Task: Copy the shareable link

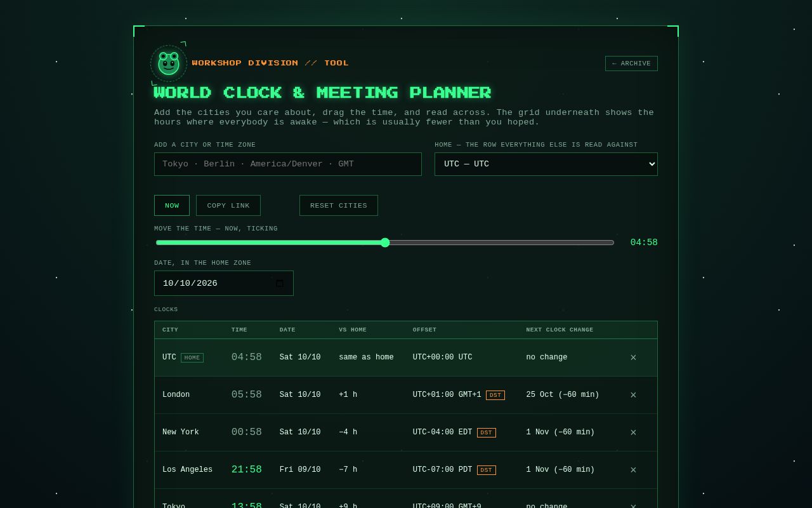Action: (x=228, y=205)
